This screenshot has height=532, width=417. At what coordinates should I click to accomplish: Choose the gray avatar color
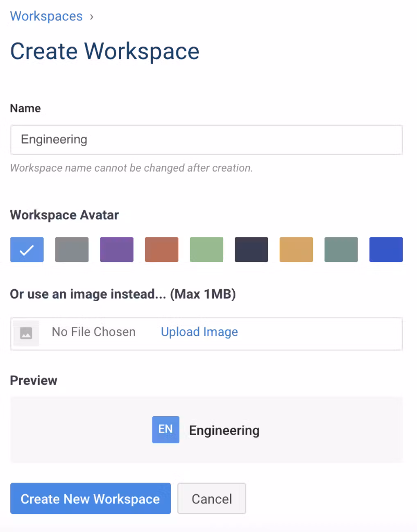(x=72, y=249)
